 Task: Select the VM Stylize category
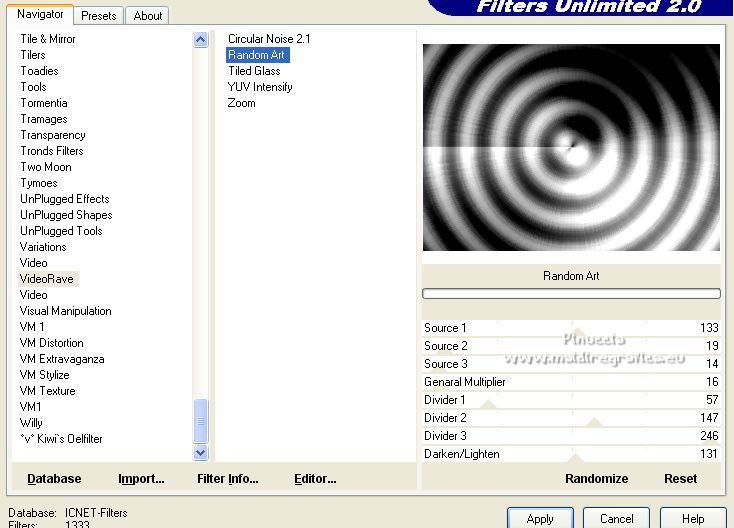click(44, 375)
